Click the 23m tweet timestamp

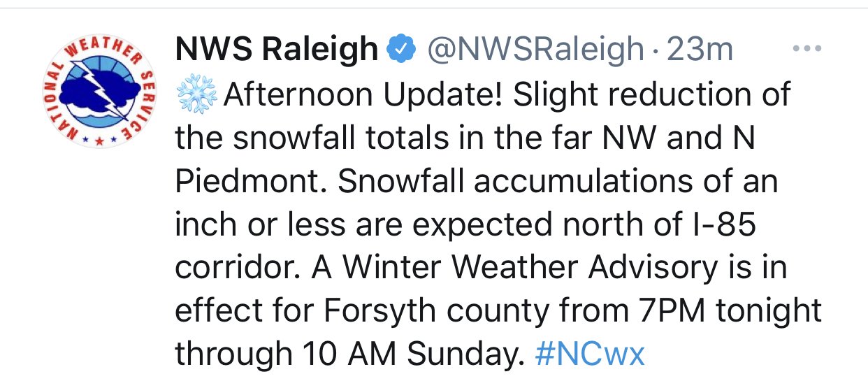tap(700, 50)
